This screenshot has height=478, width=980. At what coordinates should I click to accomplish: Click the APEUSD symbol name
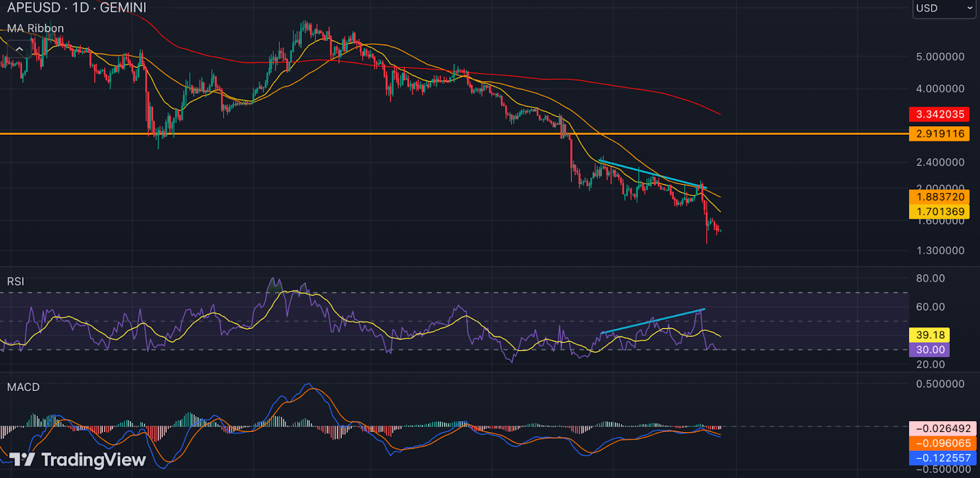coord(34,8)
